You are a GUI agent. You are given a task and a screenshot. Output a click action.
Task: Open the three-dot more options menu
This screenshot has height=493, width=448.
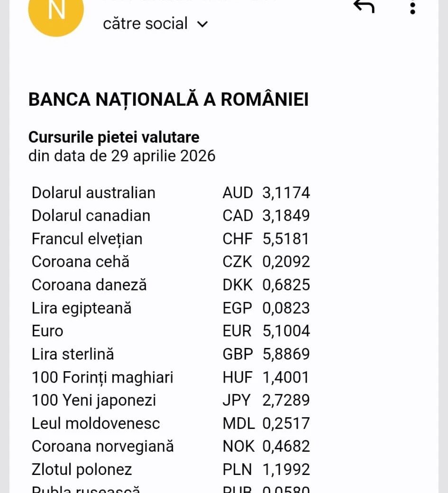[412, 7]
